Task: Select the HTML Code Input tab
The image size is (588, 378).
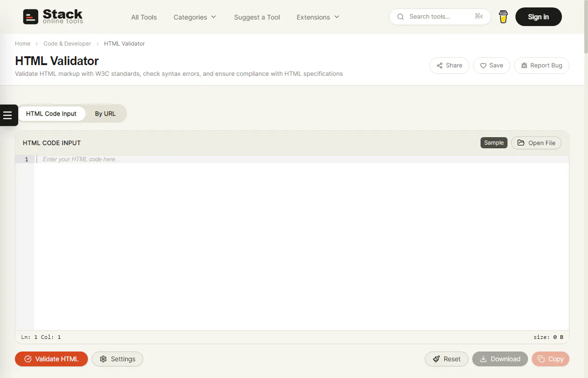Action: (x=51, y=113)
